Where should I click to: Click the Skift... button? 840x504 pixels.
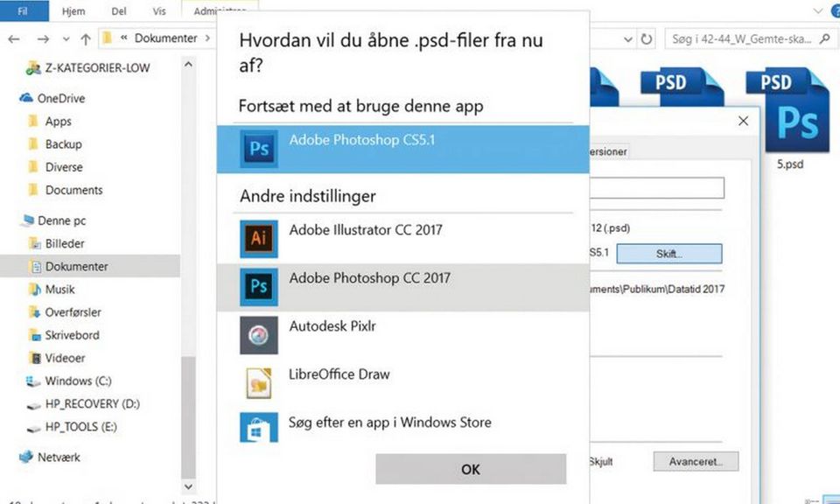[x=668, y=254]
